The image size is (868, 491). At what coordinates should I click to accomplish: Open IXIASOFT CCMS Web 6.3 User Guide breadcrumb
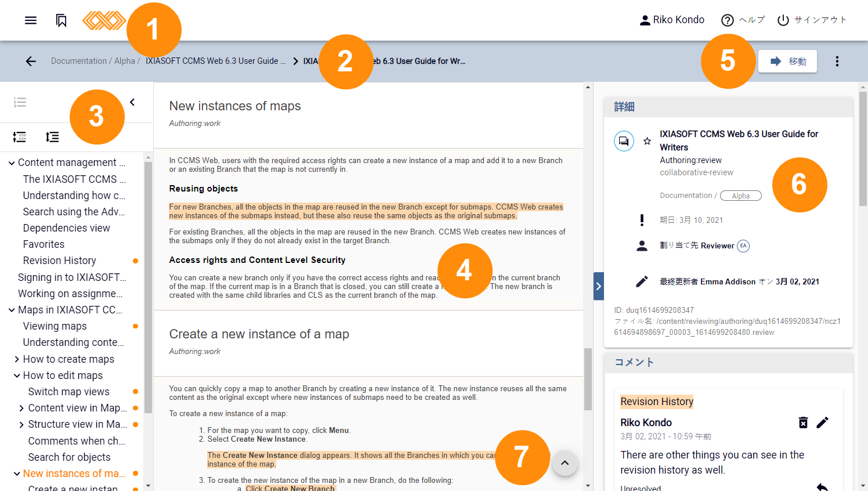pyautogui.click(x=215, y=61)
